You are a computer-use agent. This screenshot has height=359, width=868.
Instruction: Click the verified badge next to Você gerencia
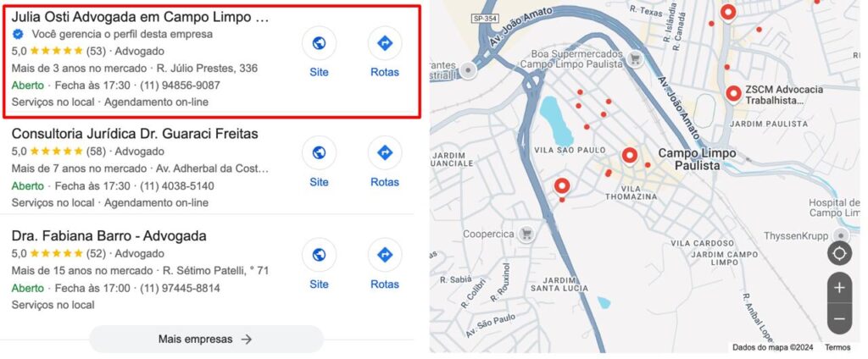pos(18,35)
